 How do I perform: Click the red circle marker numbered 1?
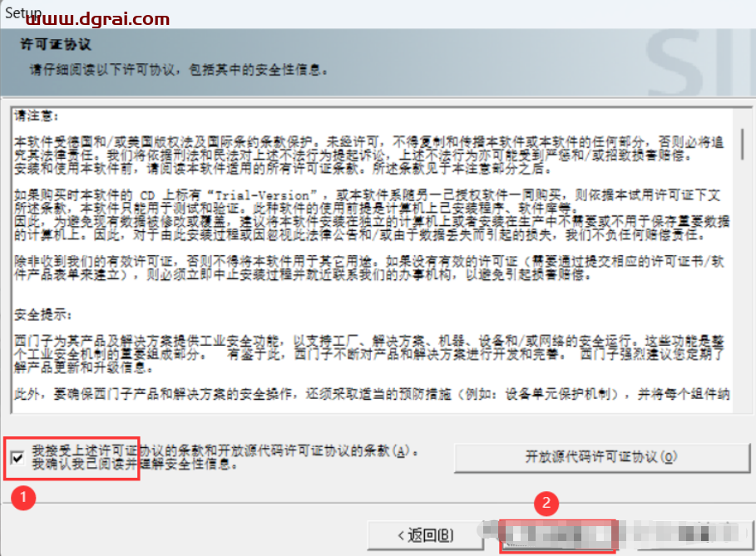(x=23, y=498)
